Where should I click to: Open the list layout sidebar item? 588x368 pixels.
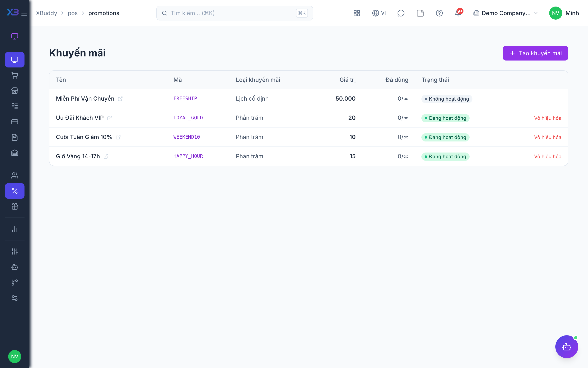point(14,106)
